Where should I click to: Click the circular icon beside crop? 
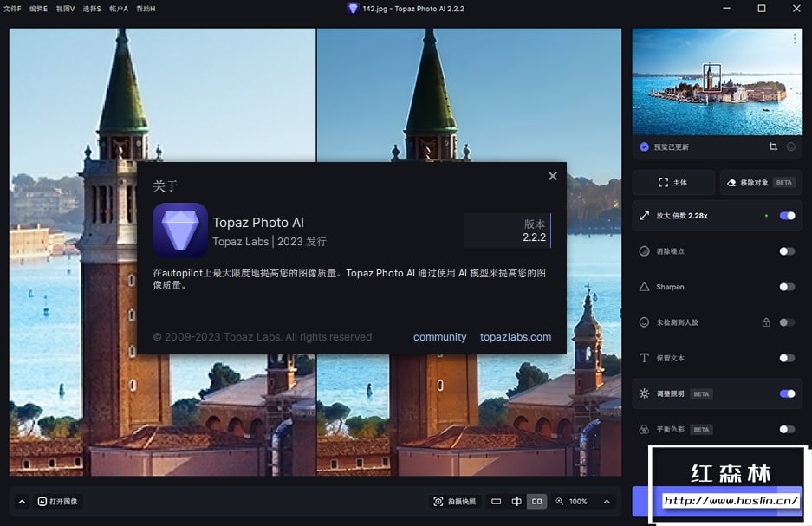click(790, 147)
